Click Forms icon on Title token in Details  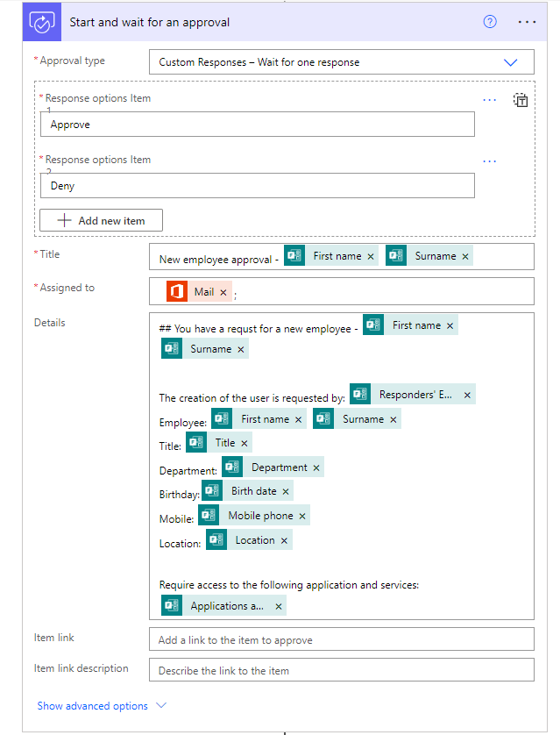tap(196, 442)
